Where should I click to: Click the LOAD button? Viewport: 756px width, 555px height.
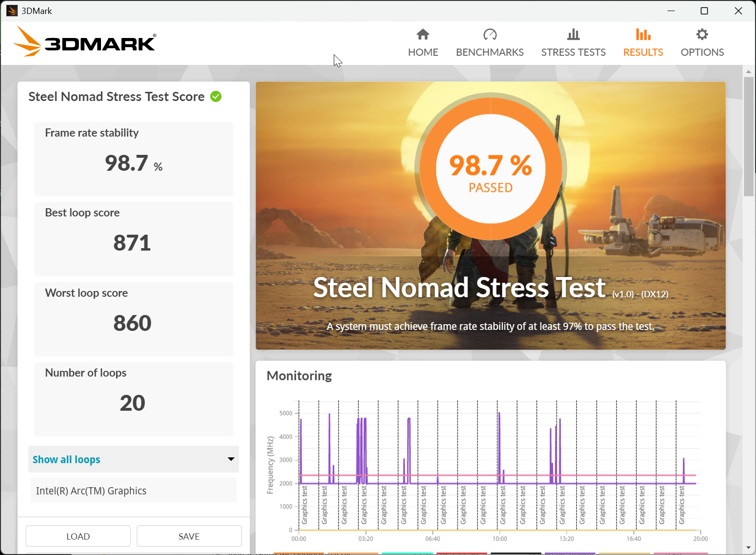coord(78,536)
